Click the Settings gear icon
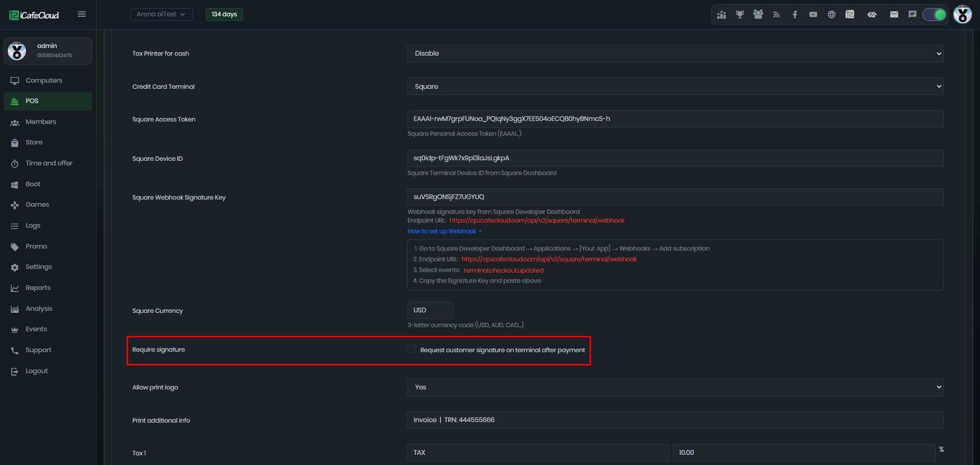The image size is (980, 465). coord(15,267)
